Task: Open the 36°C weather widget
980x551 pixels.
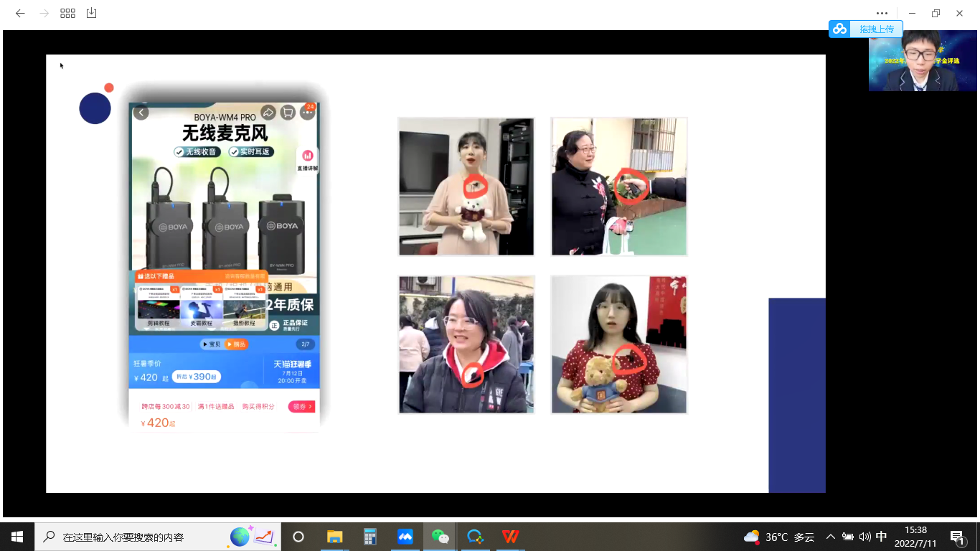Action: coord(778,537)
